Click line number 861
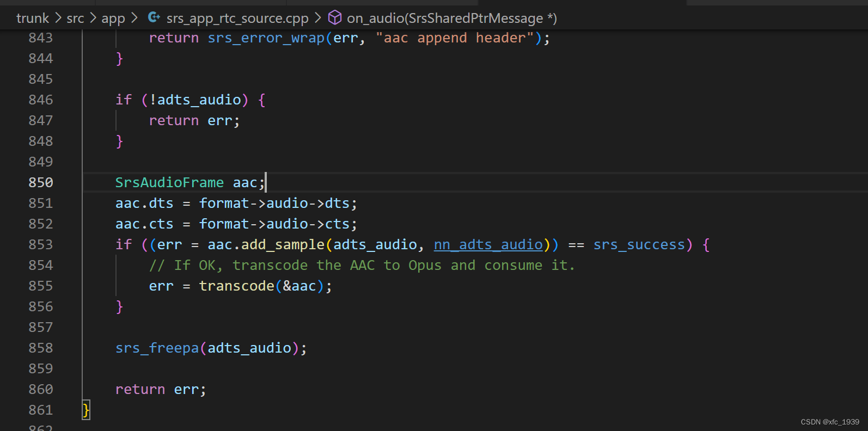This screenshot has height=431, width=868. (41, 410)
